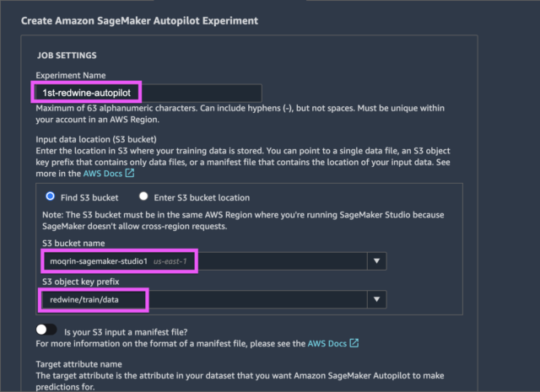Follow the AWS Docs link for manifest format
540x392 pixels.
tap(327, 343)
